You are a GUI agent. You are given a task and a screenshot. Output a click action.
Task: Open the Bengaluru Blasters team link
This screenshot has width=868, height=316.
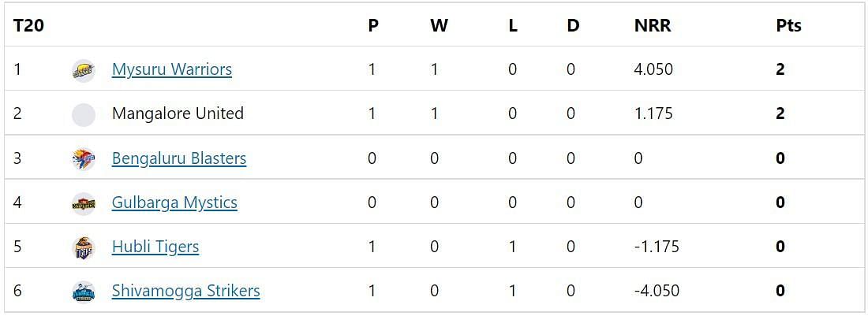coord(179,158)
